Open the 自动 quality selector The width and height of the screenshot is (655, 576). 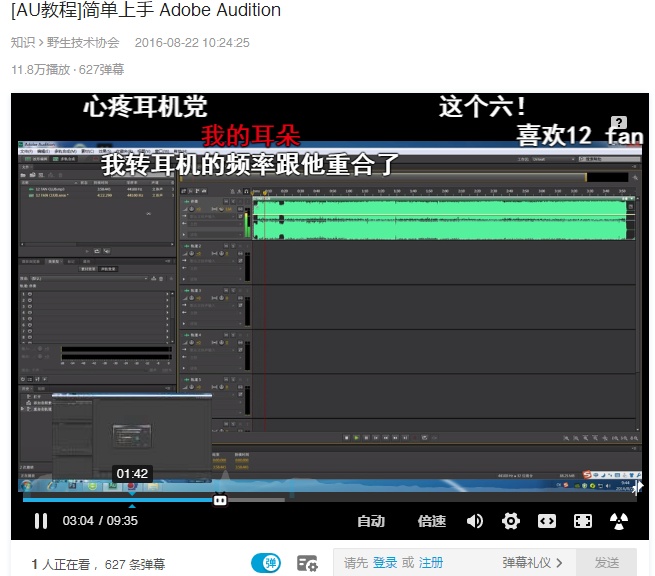[x=371, y=521]
